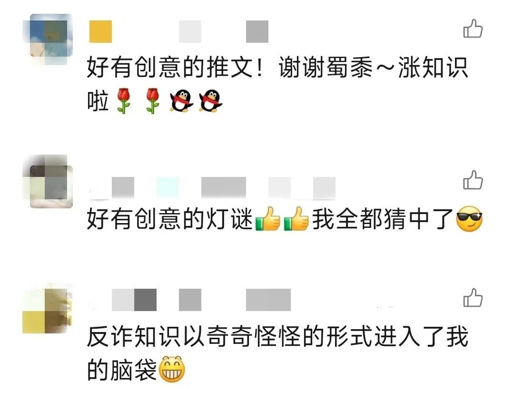Like the 好有创意的灯谜 comment
514x420 pixels.
click(x=473, y=180)
